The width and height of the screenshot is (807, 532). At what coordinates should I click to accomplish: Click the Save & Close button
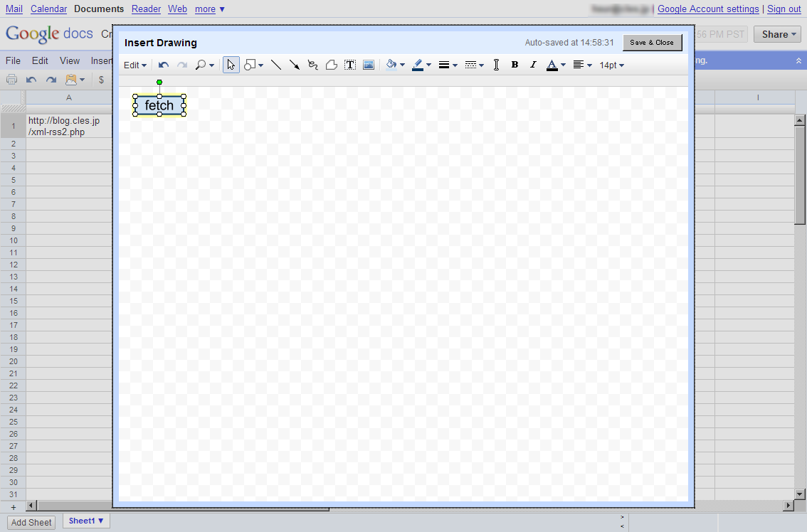click(x=652, y=43)
